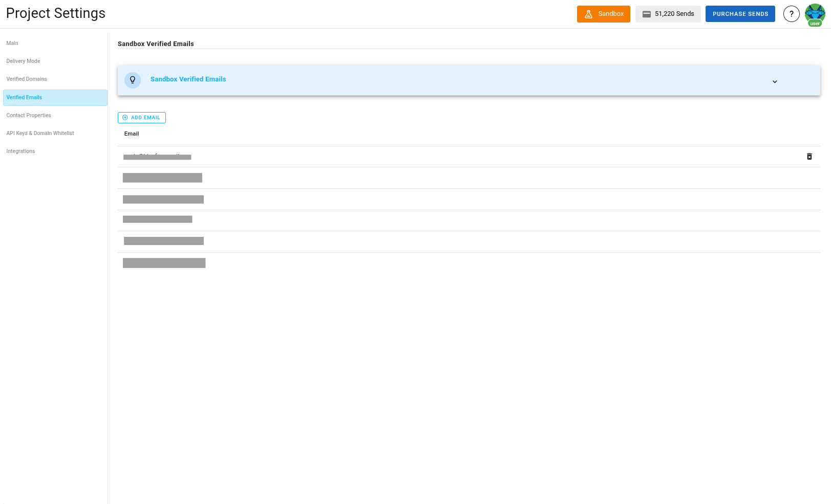Image resolution: width=831 pixels, height=504 pixels.
Task: Click the Sandbox flask icon
Action: pos(589,14)
